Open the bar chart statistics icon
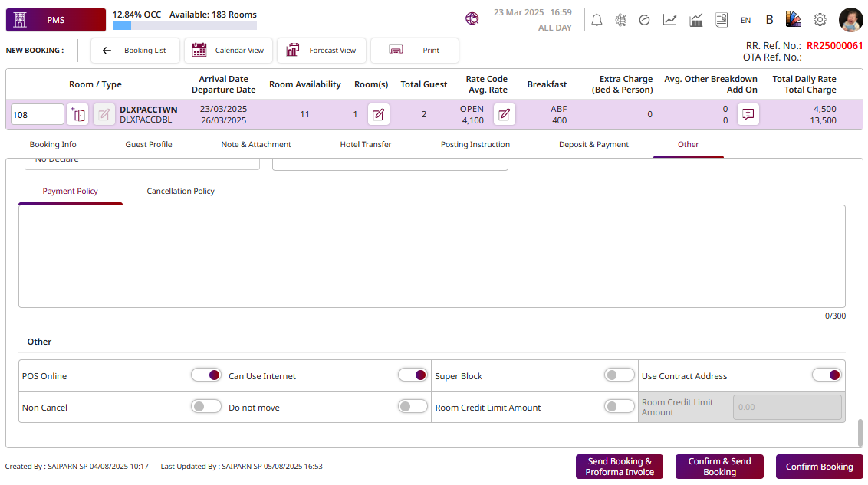 tap(696, 20)
